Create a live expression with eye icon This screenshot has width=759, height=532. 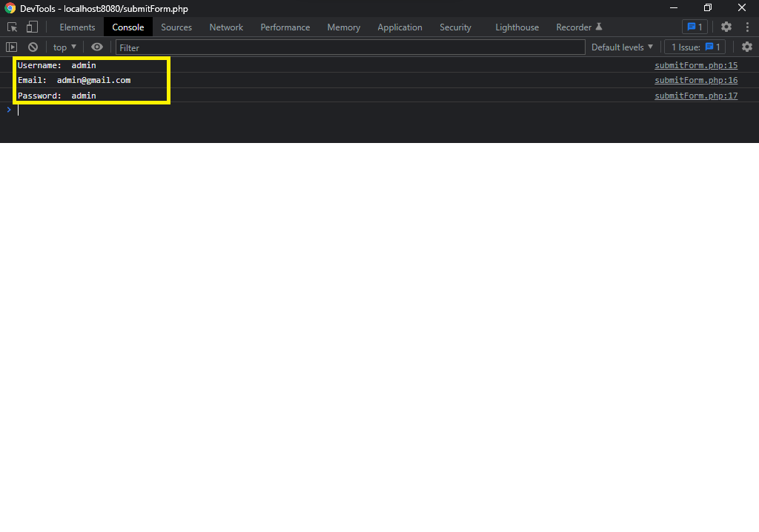click(96, 47)
